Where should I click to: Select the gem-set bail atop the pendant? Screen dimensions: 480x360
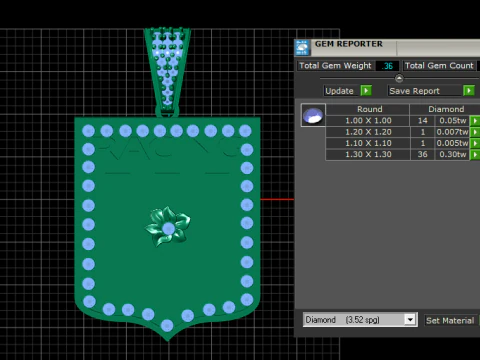coord(167,72)
